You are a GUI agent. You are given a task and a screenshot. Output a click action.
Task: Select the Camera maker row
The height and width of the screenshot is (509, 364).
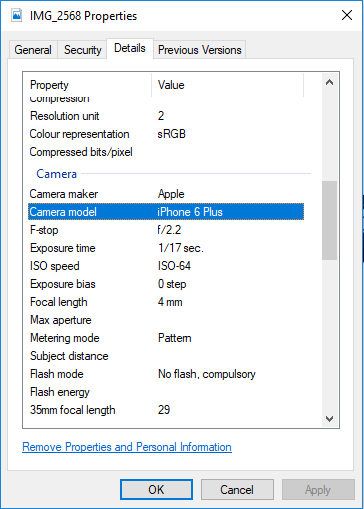point(166,194)
